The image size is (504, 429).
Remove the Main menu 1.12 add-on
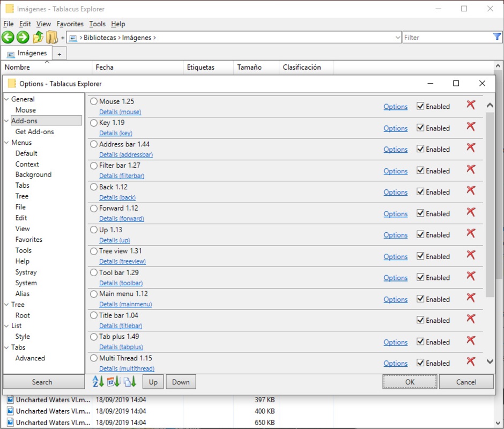471,298
